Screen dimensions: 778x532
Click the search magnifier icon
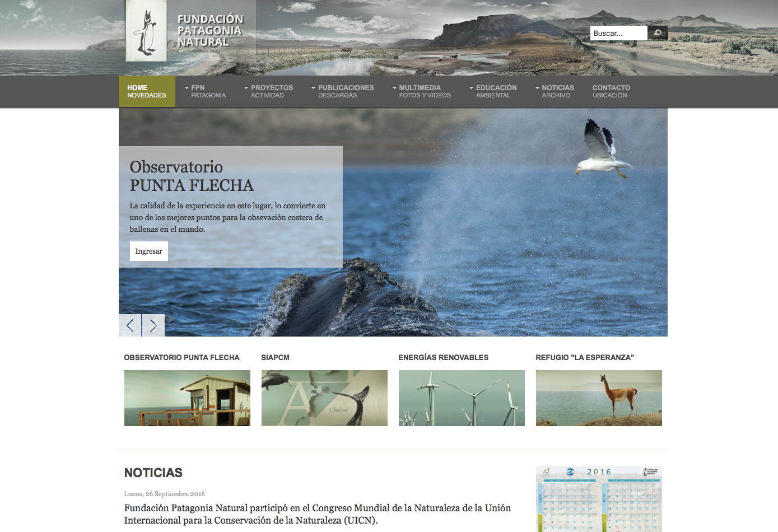point(658,33)
